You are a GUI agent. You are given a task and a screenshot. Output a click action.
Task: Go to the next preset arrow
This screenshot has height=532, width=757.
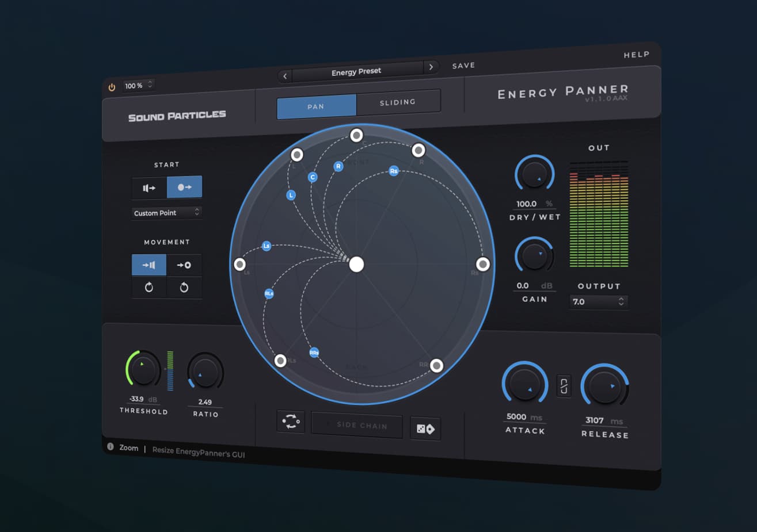coord(431,67)
